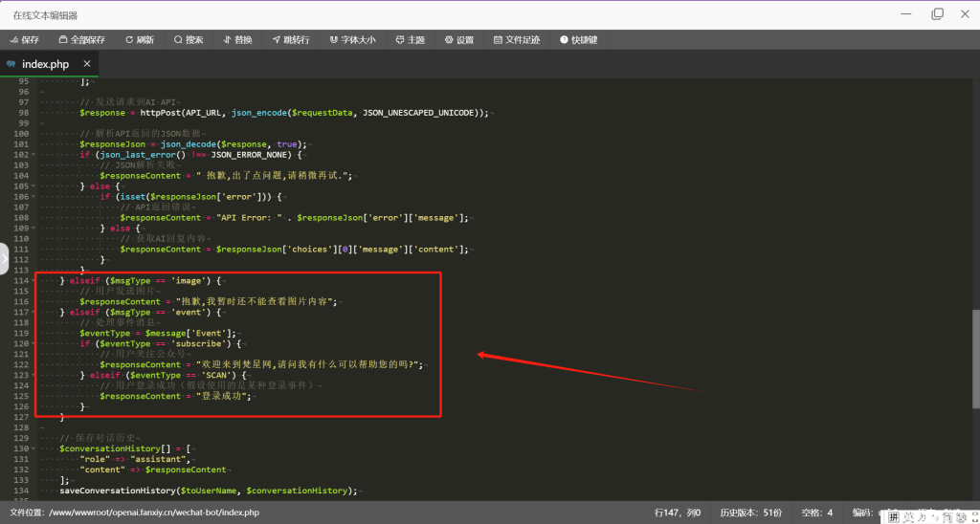Open 文件足迹 file history panel
The height and width of the screenshot is (524, 980).
(516, 40)
